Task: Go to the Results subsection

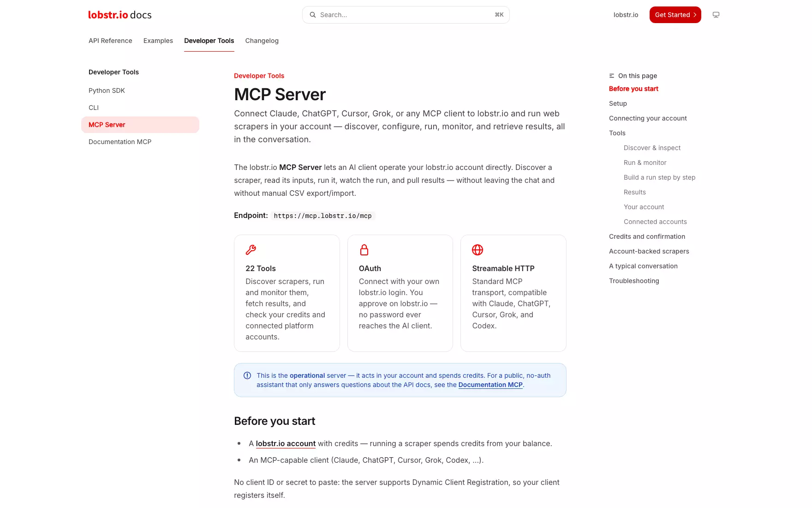Action: [635, 192]
